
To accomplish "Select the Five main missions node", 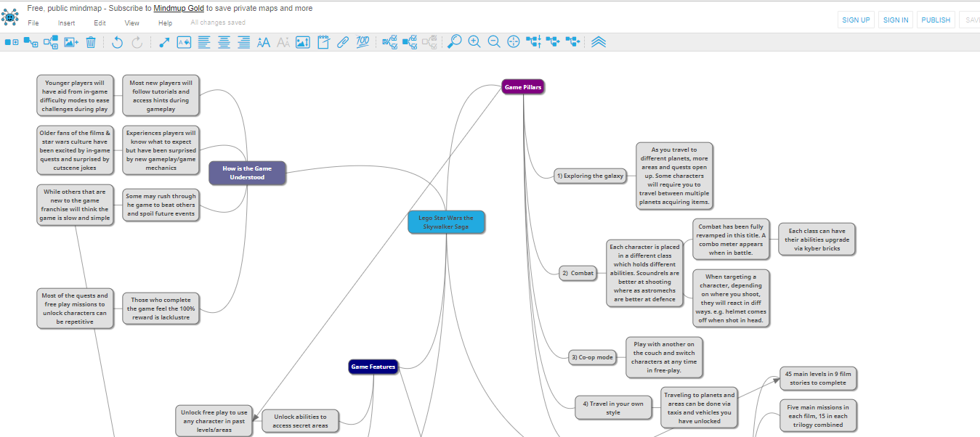I will tap(817, 416).
